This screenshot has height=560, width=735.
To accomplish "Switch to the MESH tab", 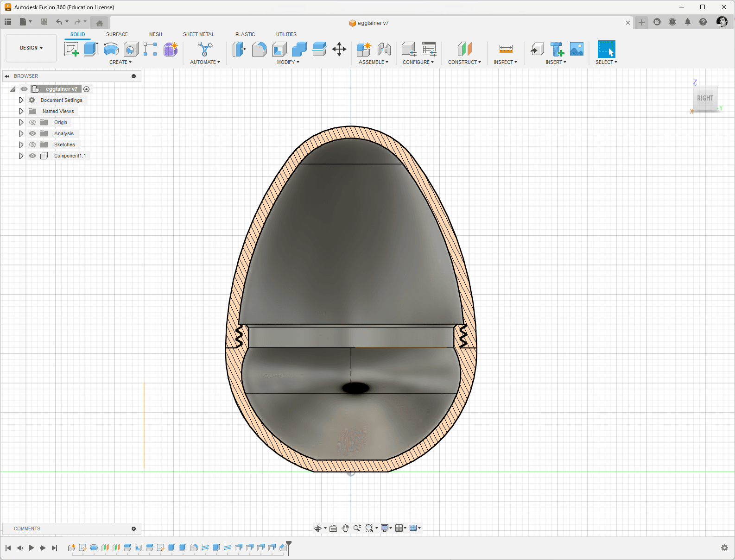I will (156, 34).
